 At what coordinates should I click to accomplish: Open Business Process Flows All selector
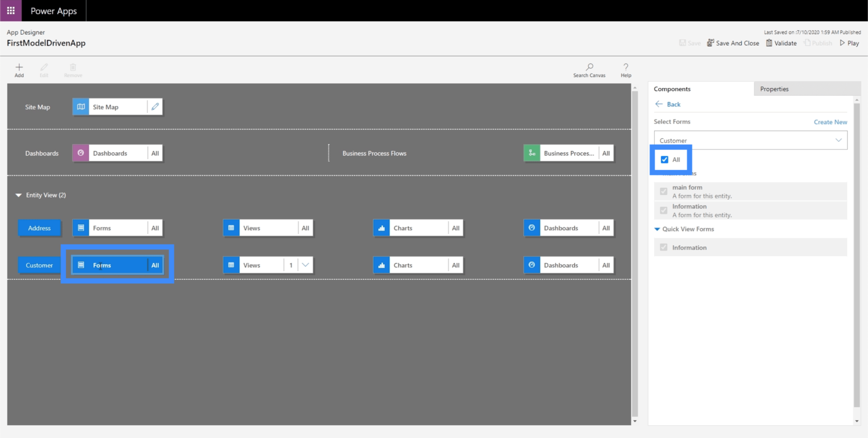[x=606, y=153]
